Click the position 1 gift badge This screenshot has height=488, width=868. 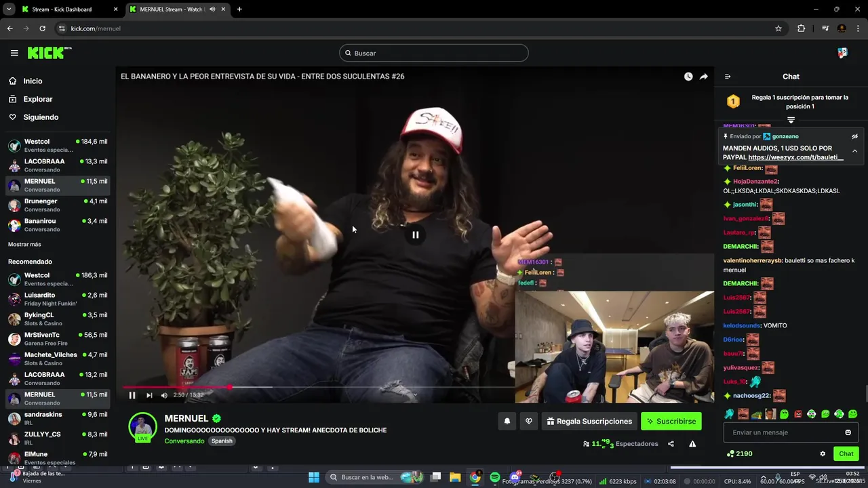point(733,102)
